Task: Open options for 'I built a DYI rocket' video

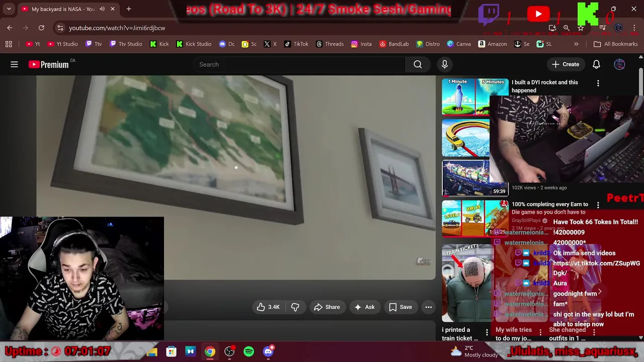Action: tap(598, 83)
